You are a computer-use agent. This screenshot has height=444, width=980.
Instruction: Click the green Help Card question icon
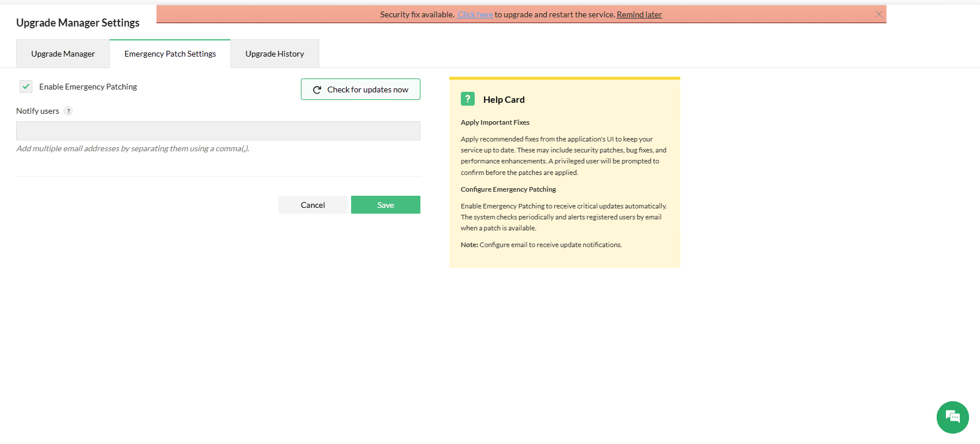point(468,99)
